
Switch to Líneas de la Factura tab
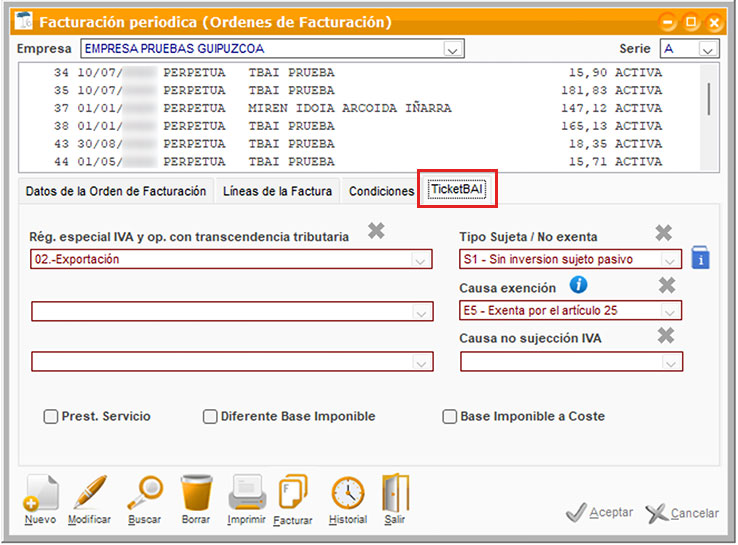(x=277, y=191)
